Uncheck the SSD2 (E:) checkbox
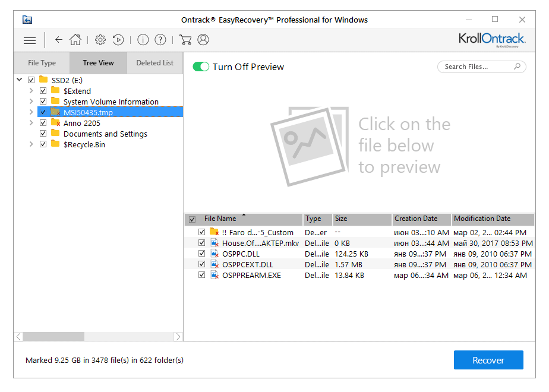The height and width of the screenshot is (392, 549). tap(31, 80)
